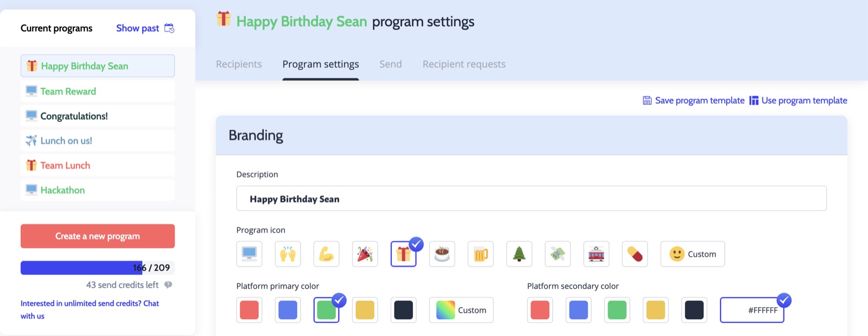The width and height of the screenshot is (868, 336).
Task: Click the unlimited send credits chat link
Action: coord(90,309)
